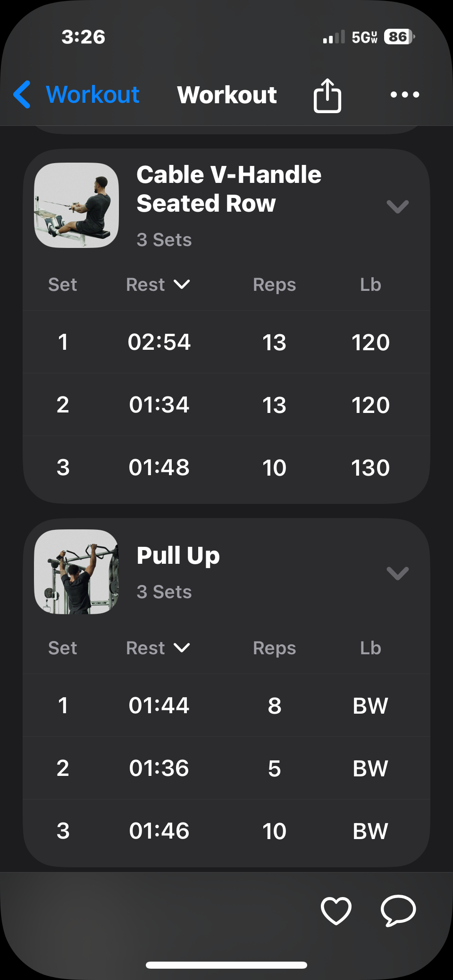Image resolution: width=453 pixels, height=980 pixels.
Task: Collapse the Pull Up exercise card
Action: click(397, 573)
